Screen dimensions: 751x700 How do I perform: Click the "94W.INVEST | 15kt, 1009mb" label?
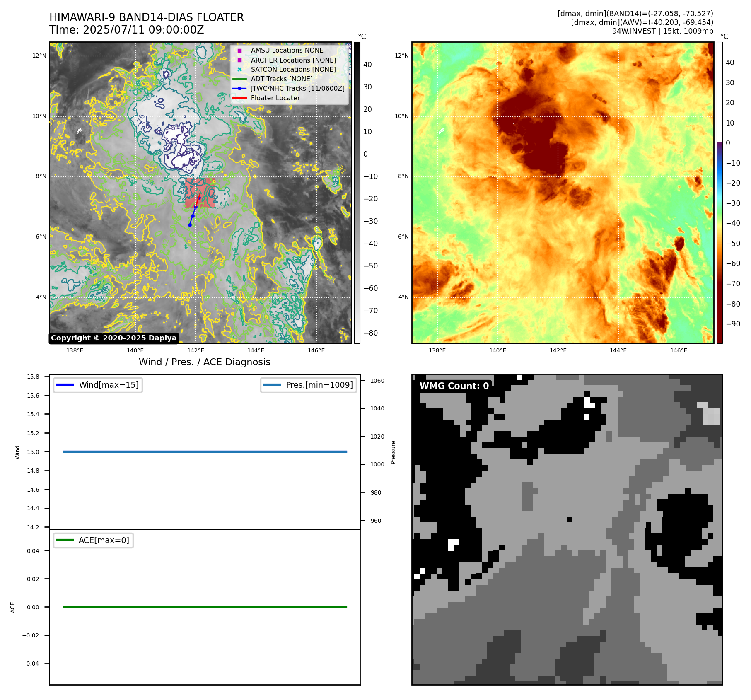663,31
